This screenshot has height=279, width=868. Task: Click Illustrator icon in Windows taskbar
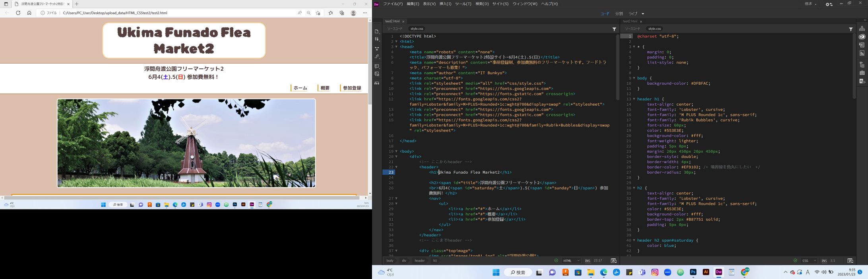coord(706,272)
